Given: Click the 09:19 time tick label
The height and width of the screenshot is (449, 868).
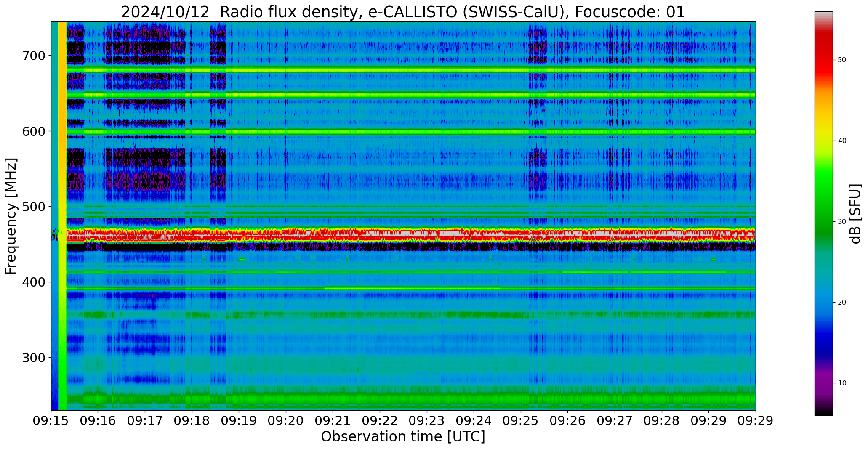Looking at the screenshot, I should [239, 421].
